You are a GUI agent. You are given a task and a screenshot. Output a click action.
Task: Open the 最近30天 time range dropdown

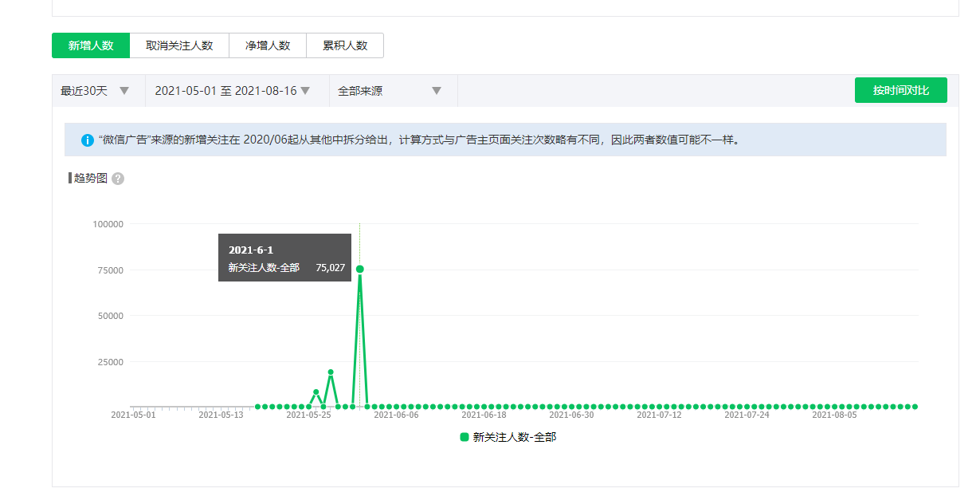coord(95,91)
